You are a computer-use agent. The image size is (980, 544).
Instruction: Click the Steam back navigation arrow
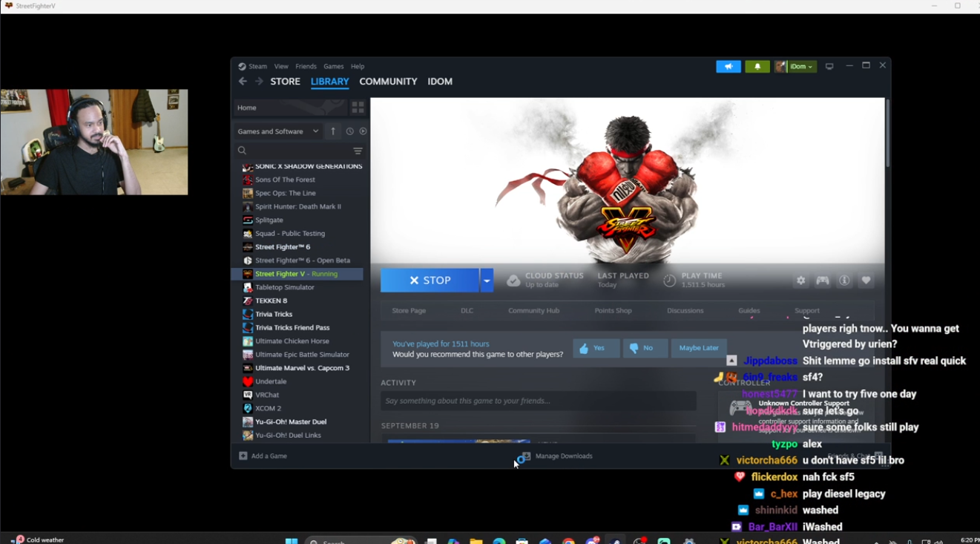point(243,82)
